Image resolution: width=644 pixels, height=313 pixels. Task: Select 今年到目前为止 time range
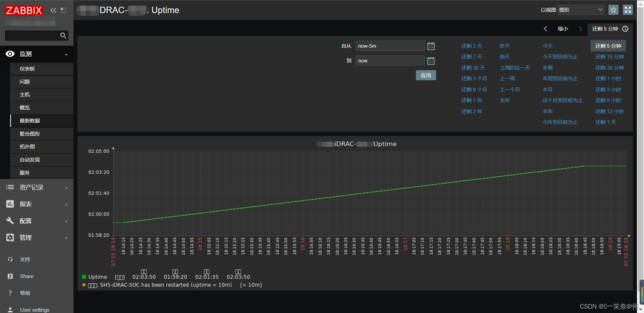[560, 122]
